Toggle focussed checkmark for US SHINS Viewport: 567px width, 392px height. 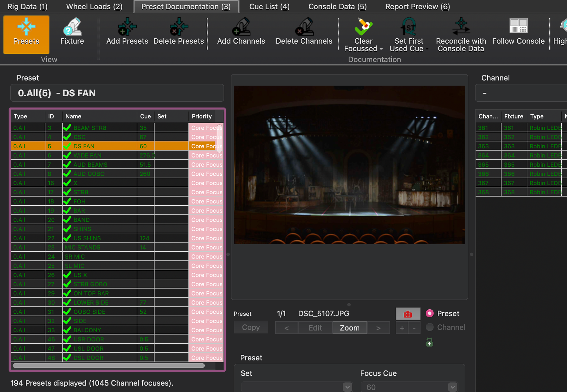[67, 238]
